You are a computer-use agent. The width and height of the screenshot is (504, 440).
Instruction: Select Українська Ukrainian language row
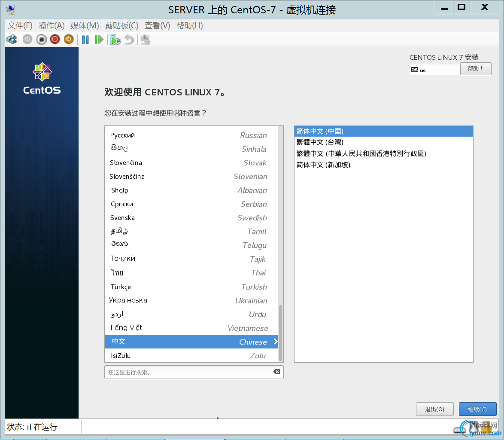pos(191,301)
